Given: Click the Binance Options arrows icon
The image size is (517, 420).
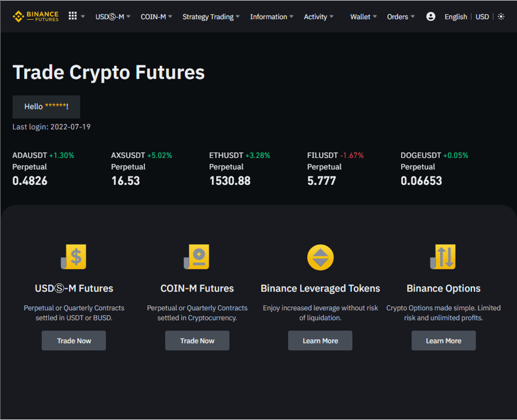Looking at the screenshot, I should pos(443,257).
